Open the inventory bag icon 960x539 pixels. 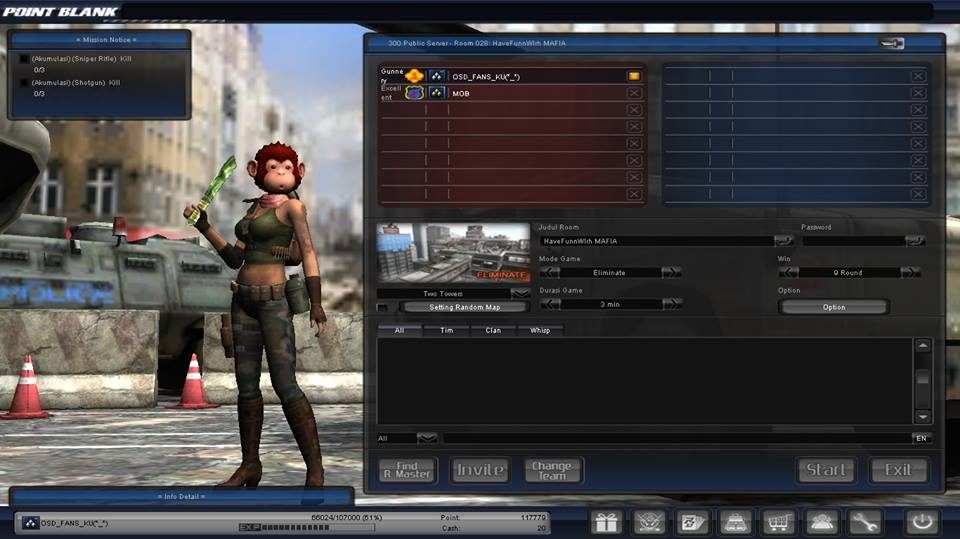coord(735,522)
